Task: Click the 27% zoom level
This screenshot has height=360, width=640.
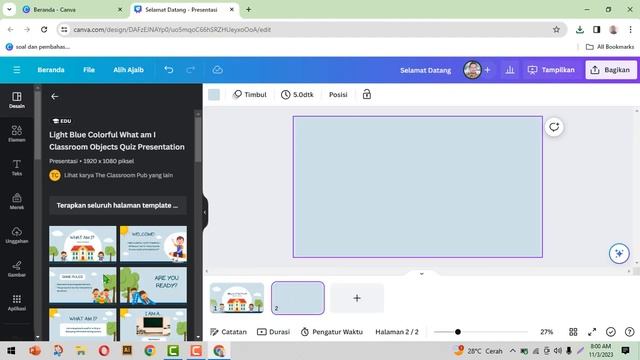Action: (547, 332)
